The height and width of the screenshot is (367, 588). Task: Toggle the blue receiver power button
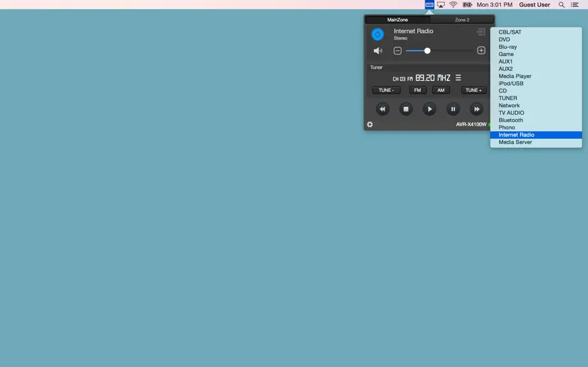(x=378, y=34)
